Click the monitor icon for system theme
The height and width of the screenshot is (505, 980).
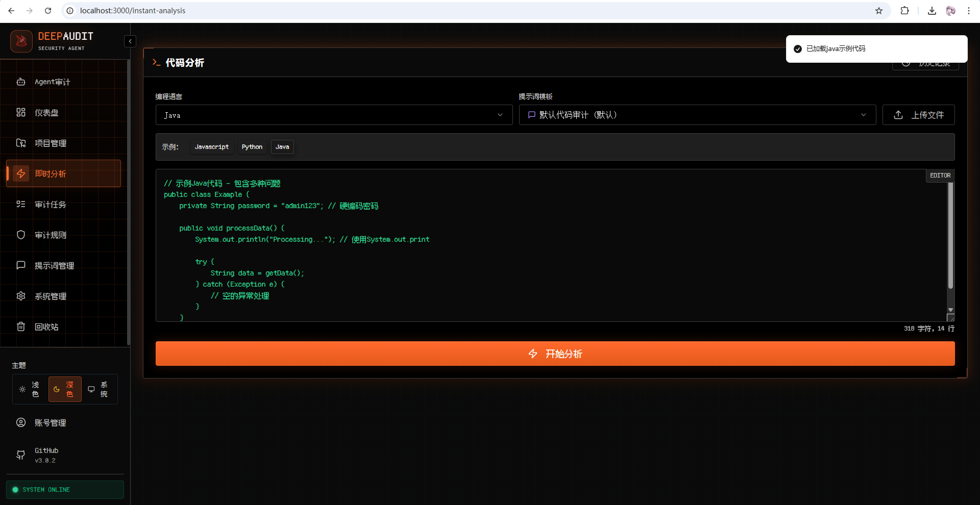[91, 389]
